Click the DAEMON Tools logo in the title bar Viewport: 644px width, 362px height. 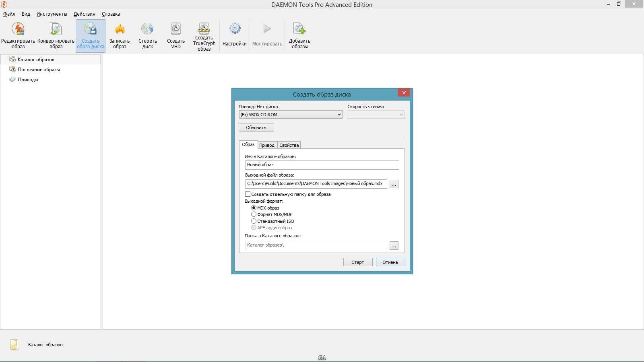coord(4,4)
